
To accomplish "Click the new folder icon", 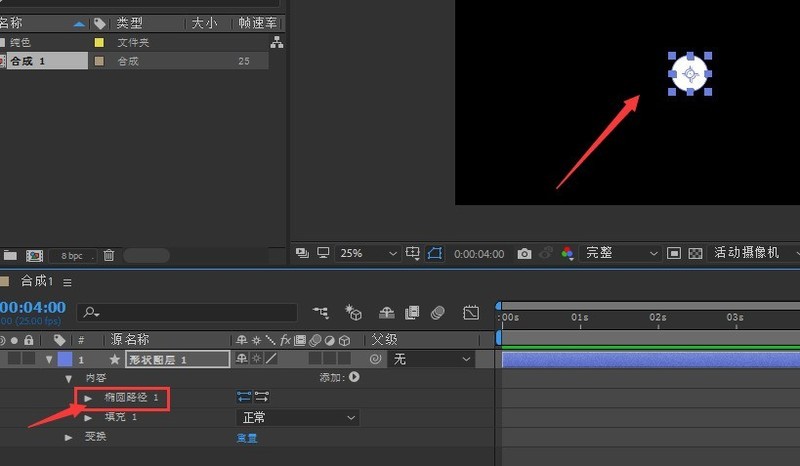I will click(x=10, y=255).
